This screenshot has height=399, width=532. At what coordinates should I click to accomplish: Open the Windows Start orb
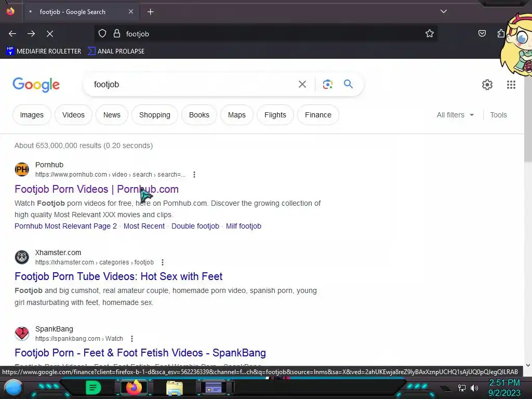(x=13, y=388)
